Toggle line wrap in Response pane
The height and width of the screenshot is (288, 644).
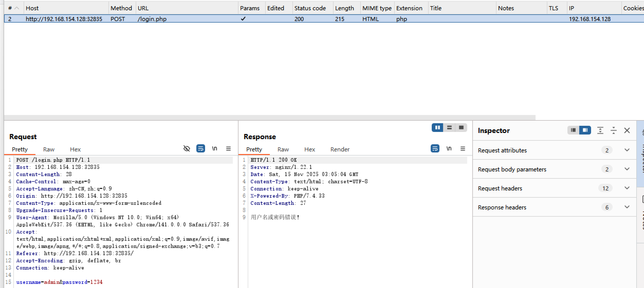click(435, 149)
